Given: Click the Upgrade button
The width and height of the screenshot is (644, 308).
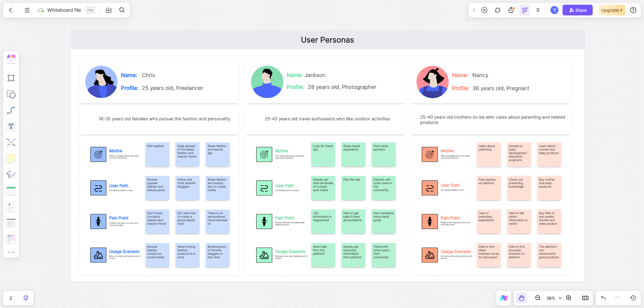Looking at the screenshot, I should point(612,10).
